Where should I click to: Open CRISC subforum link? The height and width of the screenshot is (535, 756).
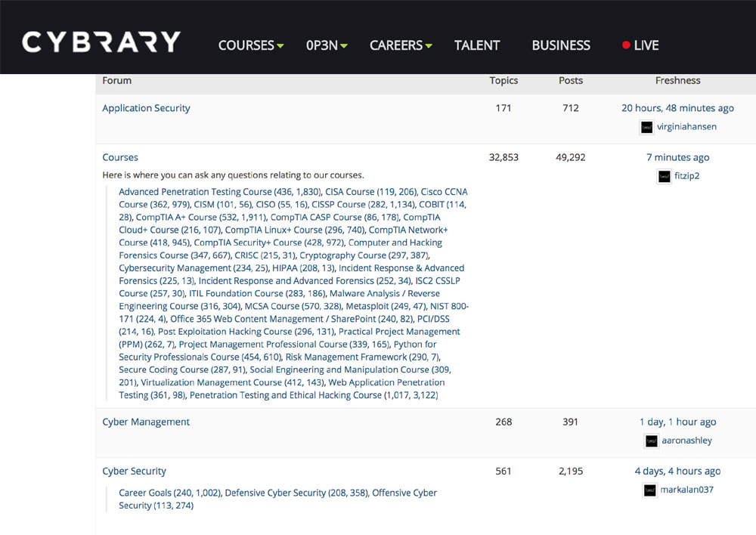point(265,255)
